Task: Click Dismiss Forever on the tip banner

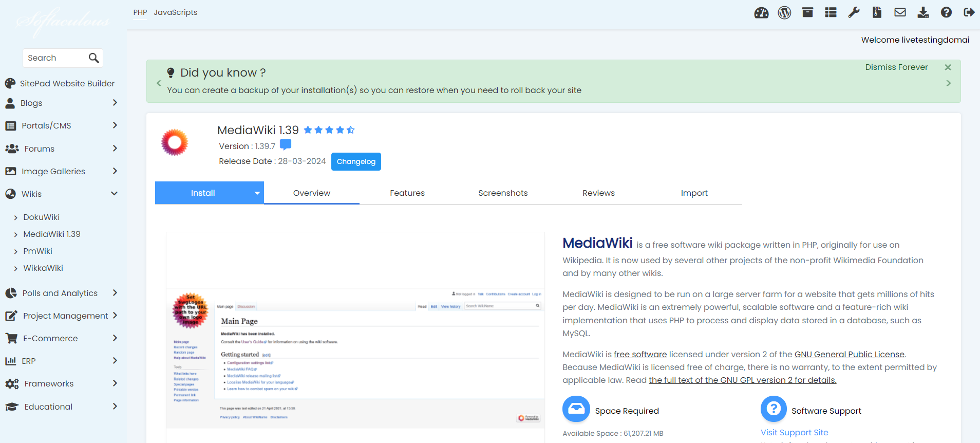Action: [x=896, y=67]
